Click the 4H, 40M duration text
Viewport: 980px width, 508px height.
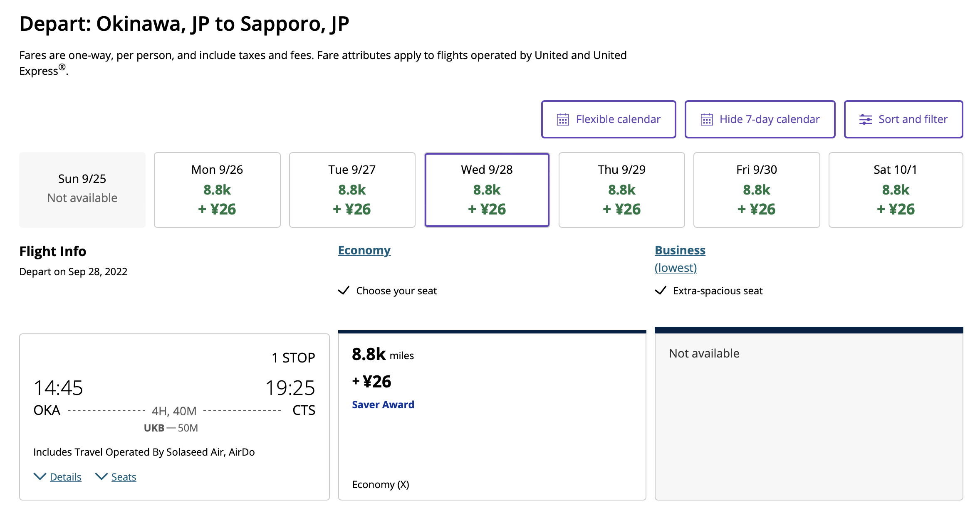pyautogui.click(x=174, y=411)
